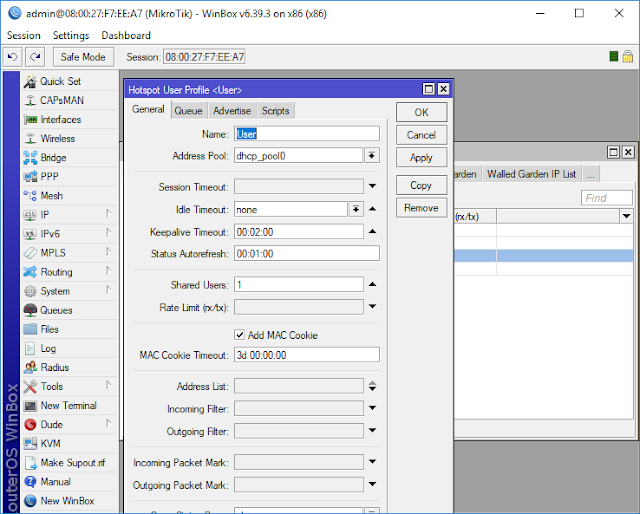640x514 pixels.
Task: Collapse the Idle Timeout field
Action: [372, 209]
